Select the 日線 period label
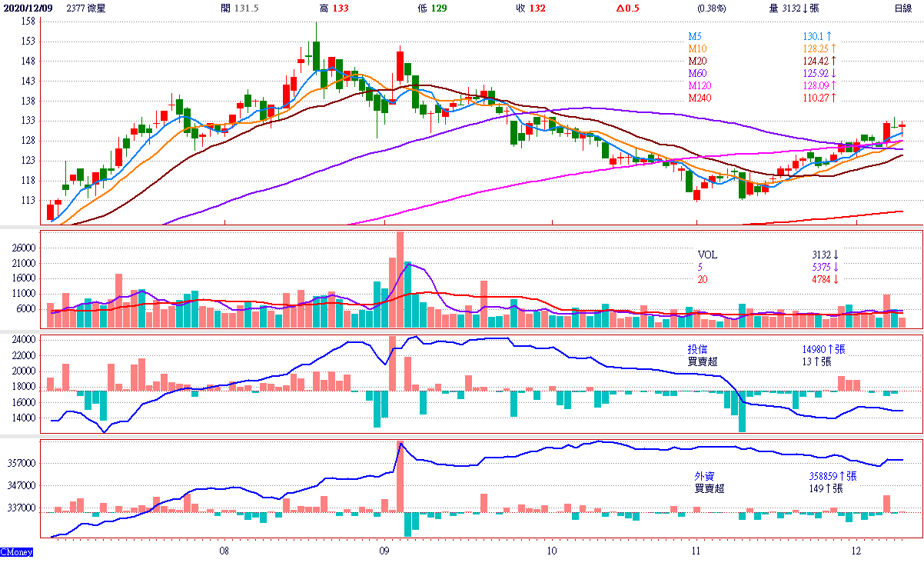The width and height of the screenshot is (924, 566). click(902, 8)
